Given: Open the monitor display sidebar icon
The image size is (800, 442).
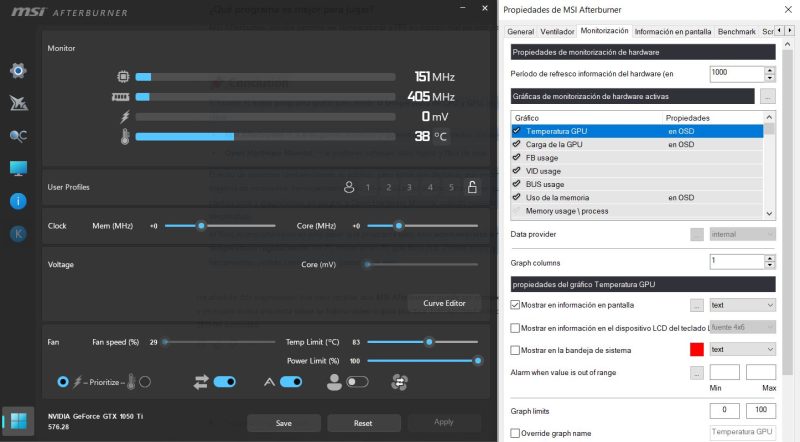Looking at the screenshot, I should [x=18, y=168].
